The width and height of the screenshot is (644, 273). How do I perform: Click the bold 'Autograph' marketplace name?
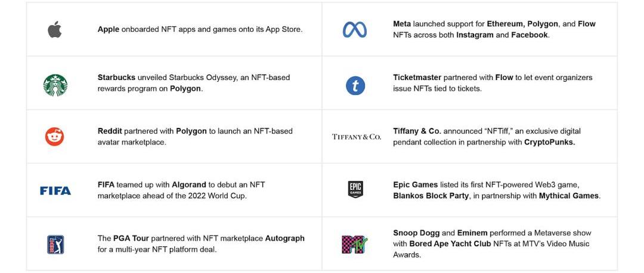coord(284,238)
